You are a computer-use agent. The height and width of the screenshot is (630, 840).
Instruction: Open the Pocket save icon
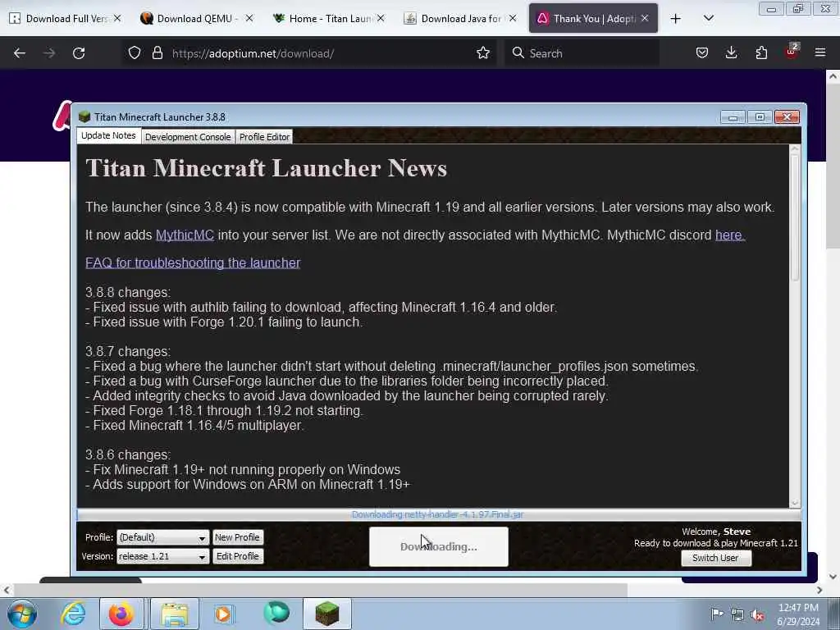(702, 53)
